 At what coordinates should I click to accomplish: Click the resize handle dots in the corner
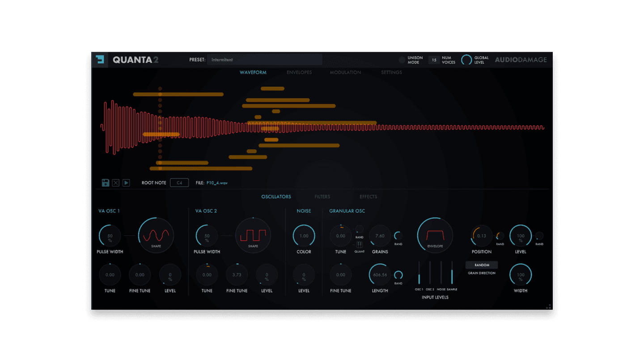pos(548,307)
